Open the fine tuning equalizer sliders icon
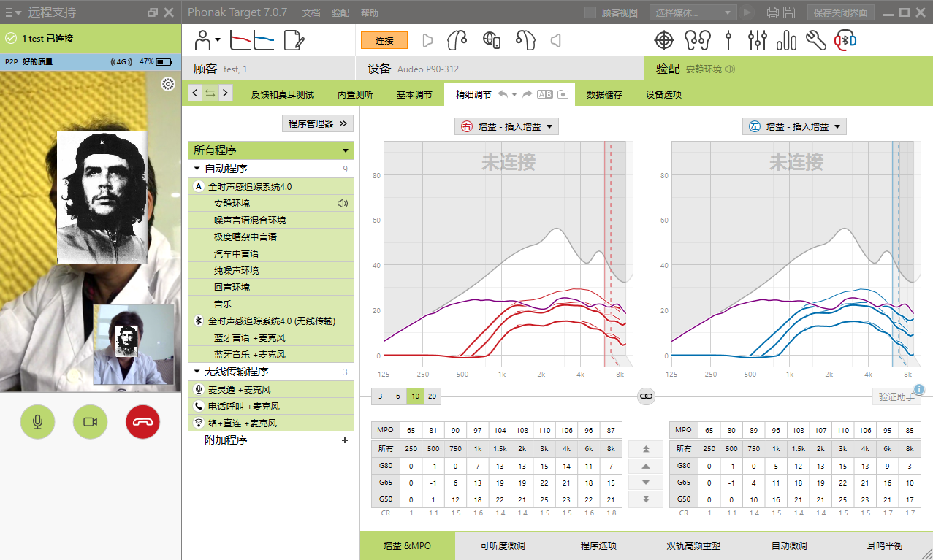This screenshot has width=933, height=560. [x=758, y=40]
